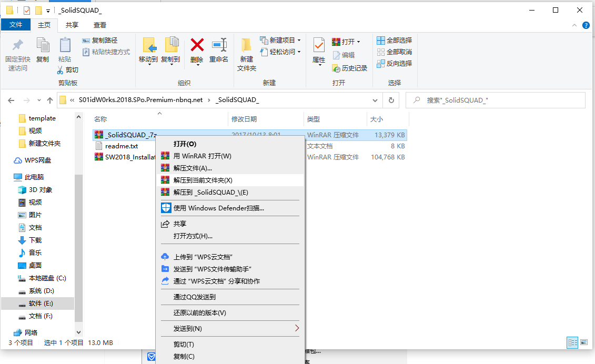
Task: Open the New item dropdown
Action: pyautogui.click(x=299, y=40)
